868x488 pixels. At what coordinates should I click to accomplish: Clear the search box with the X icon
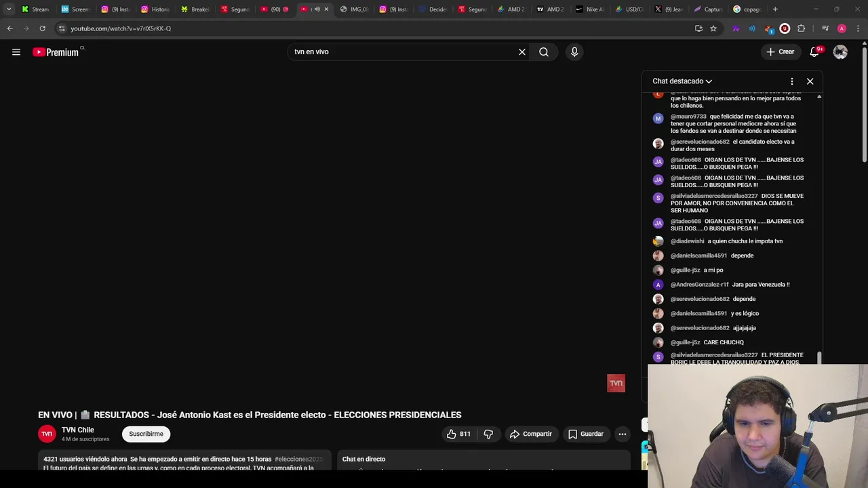[522, 52]
